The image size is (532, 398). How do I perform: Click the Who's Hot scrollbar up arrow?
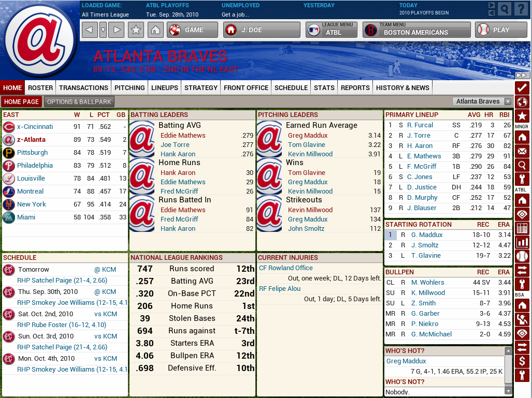point(508,350)
